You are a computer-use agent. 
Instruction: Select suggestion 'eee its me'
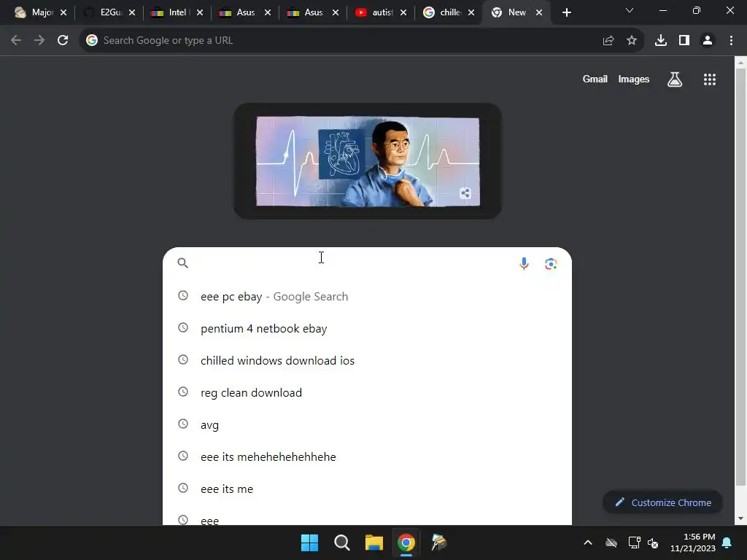[x=367, y=489]
